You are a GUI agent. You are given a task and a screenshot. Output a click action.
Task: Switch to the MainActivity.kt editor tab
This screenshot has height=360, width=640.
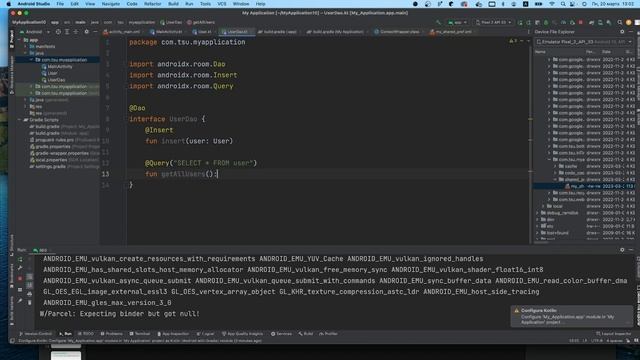point(167,31)
